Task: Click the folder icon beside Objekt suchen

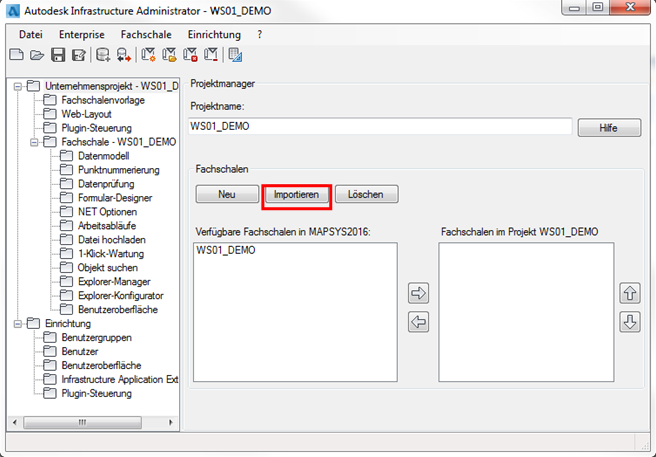Action: [66, 267]
